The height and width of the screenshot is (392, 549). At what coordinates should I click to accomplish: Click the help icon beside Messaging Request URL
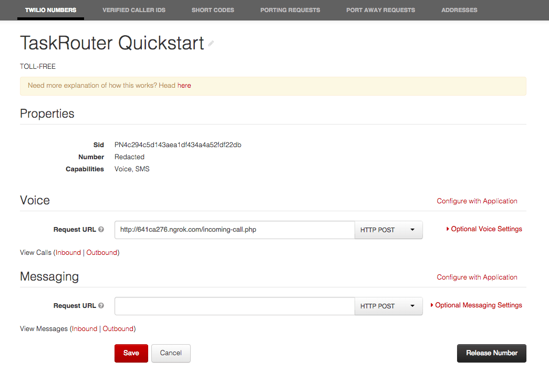click(101, 305)
